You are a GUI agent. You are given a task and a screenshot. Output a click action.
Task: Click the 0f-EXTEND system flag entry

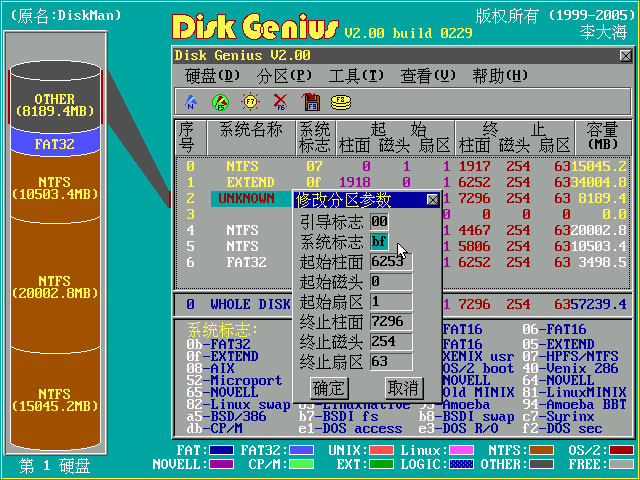click(222, 356)
